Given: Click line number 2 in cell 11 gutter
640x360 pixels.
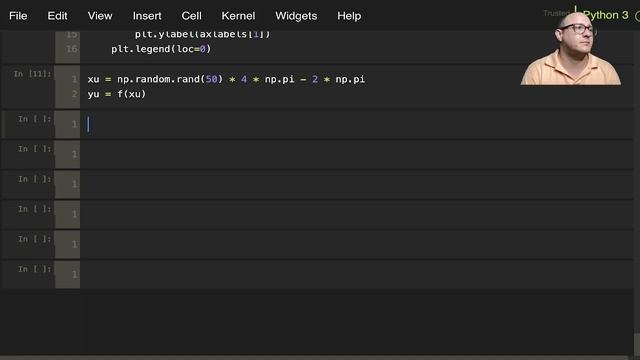Looking at the screenshot, I should pos(74,94).
